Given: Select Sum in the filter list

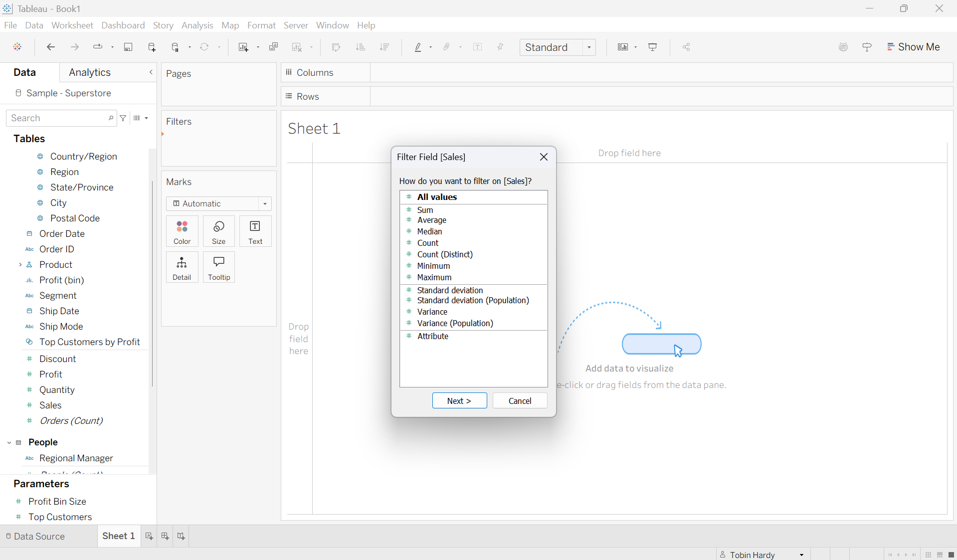Looking at the screenshot, I should pos(425,210).
